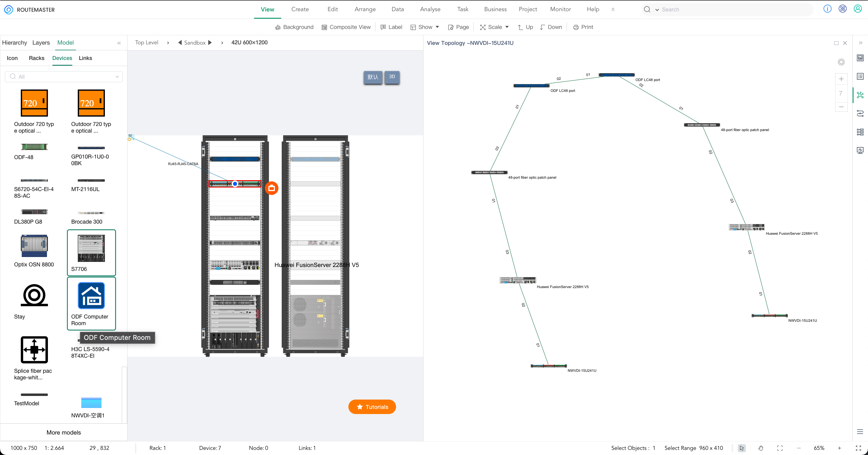Open the search scope dropdown arrow
This screenshot has height=455, width=868.
[657, 10]
